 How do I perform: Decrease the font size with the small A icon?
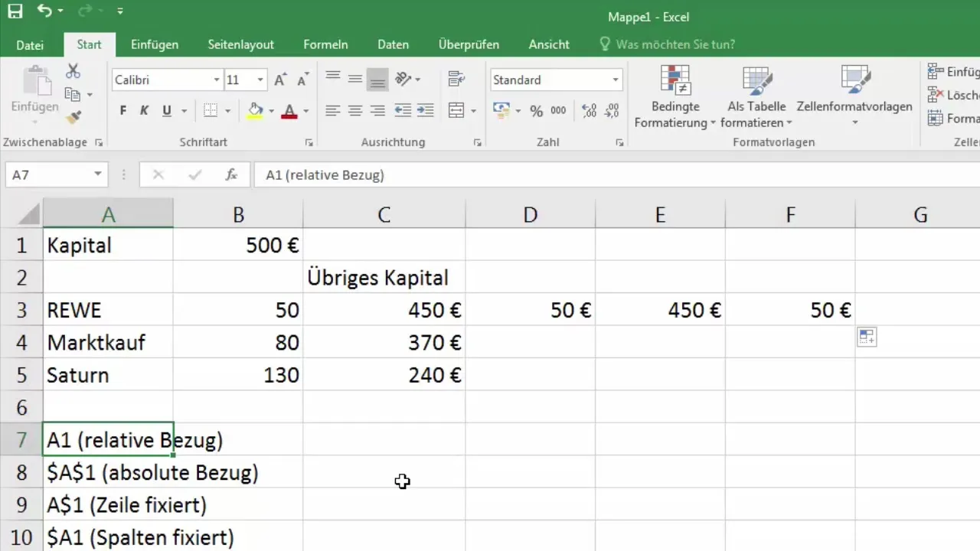[x=303, y=80]
